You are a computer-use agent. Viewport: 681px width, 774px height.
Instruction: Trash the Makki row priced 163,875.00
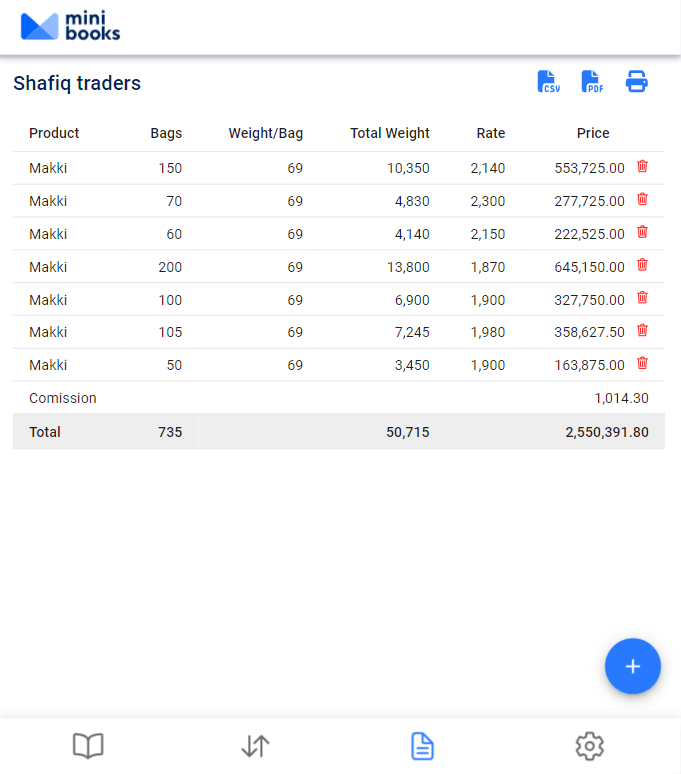tap(642, 364)
